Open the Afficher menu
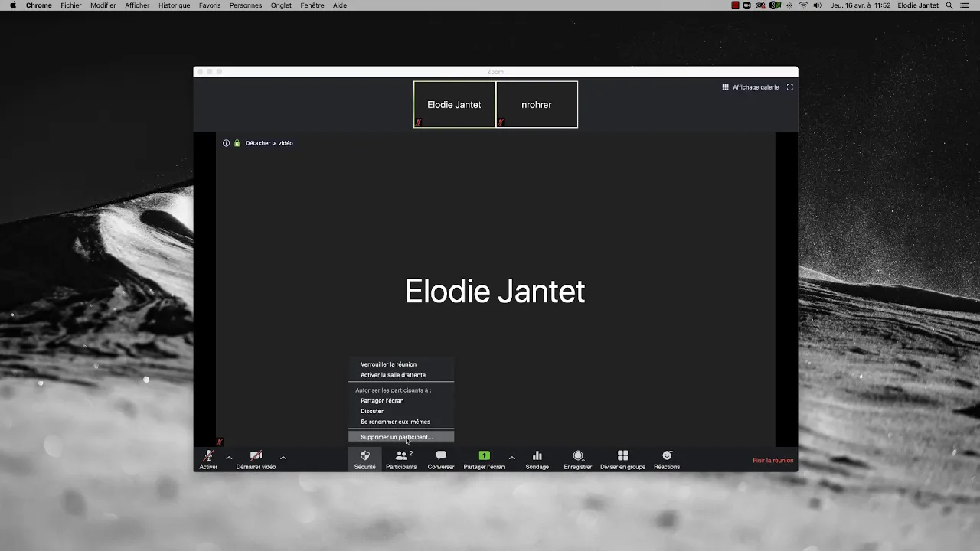This screenshot has height=551, width=980. point(138,5)
